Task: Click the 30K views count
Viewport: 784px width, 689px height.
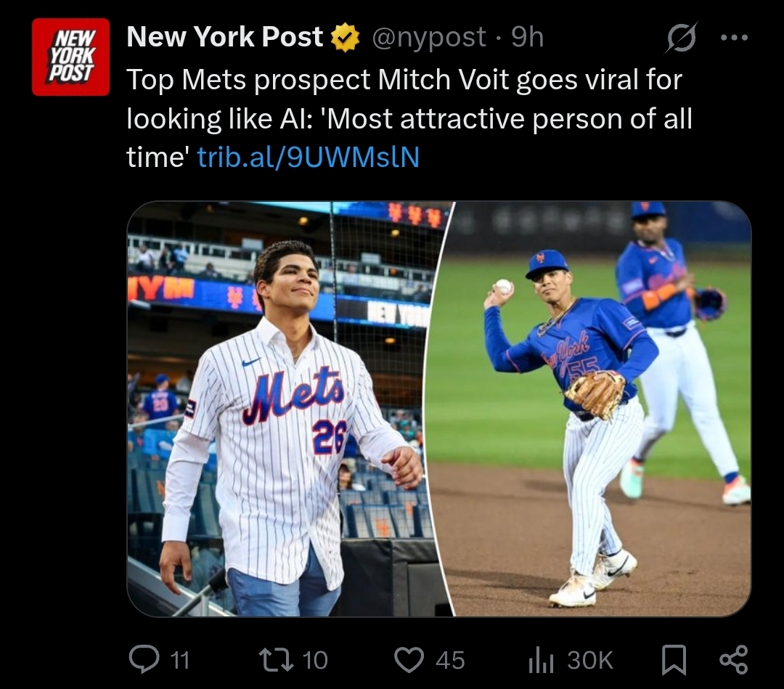Action: [x=590, y=660]
